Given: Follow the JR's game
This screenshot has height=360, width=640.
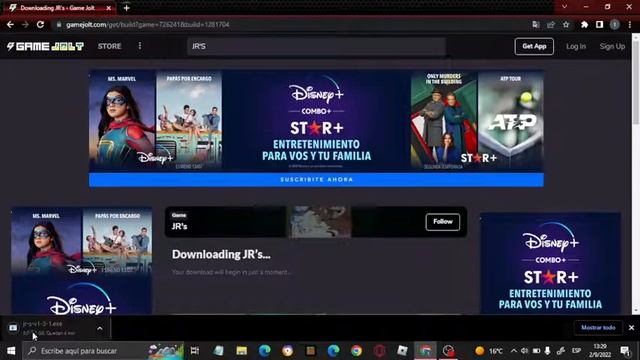Looking at the screenshot, I should [x=442, y=222].
